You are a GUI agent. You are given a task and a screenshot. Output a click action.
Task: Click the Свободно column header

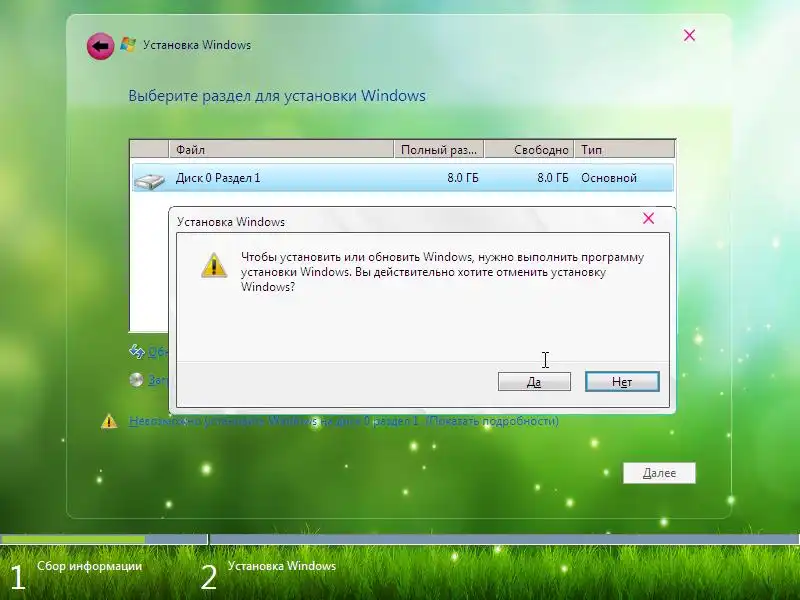tap(529, 149)
